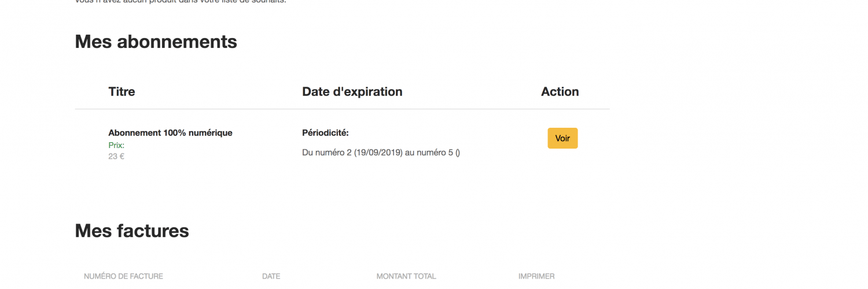Select the Date d'expiration column header
868x289 pixels.
coord(352,92)
